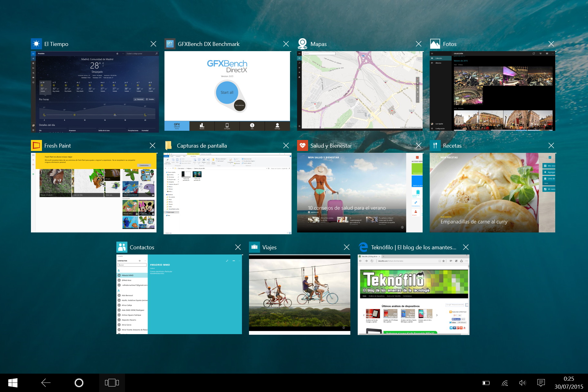Switch to Capturas de pantalla window
Viewport: 588px width, 392px height.
(228, 193)
